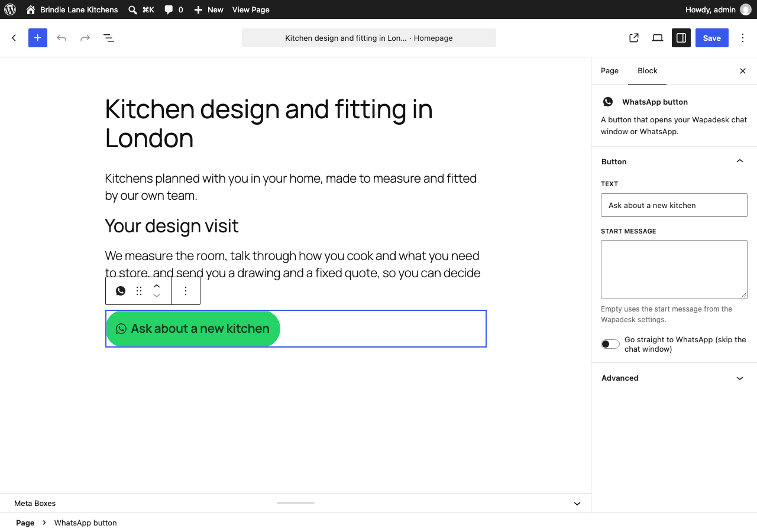Select the page title heading
The image size is (757, 532).
coord(296,124)
